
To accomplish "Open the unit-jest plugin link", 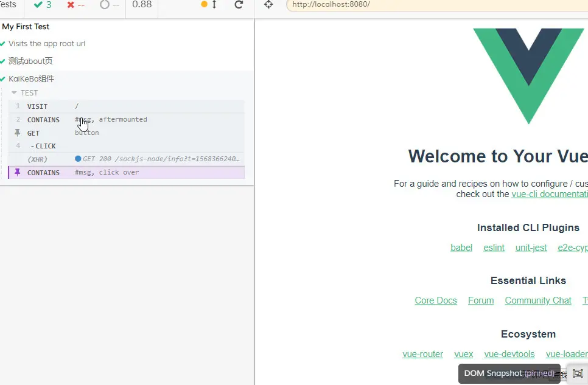I will click(x=531, y=248).
